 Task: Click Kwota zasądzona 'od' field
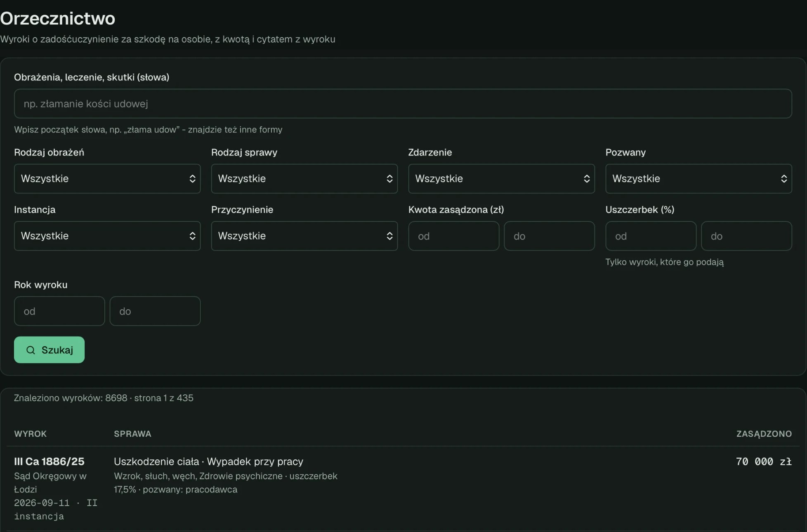[454, 236]
